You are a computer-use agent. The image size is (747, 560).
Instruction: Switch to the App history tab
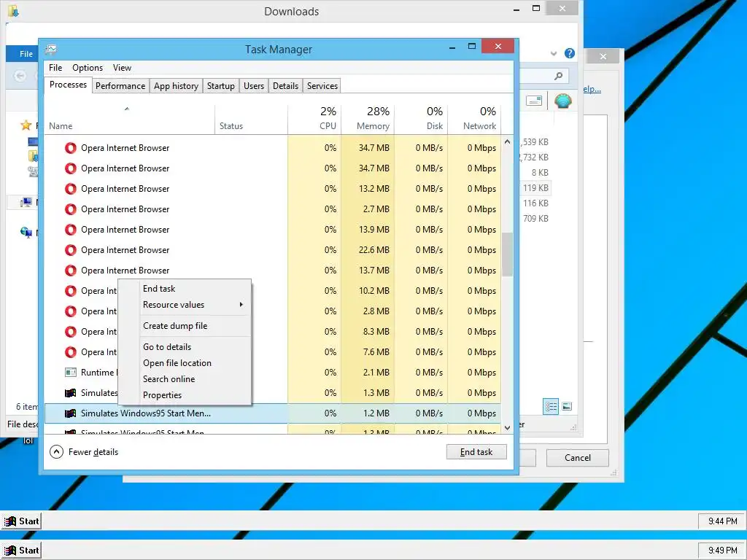pos(176,86)
